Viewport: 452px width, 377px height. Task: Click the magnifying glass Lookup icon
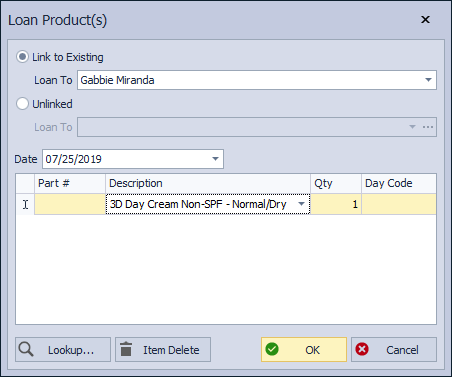[26, 349]
